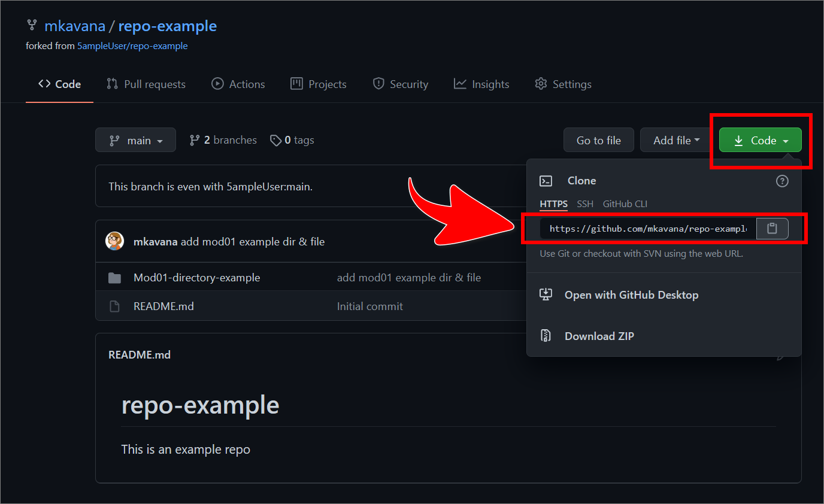Open the mkavana owner link

pyautogui.click(x=75, y=26)
